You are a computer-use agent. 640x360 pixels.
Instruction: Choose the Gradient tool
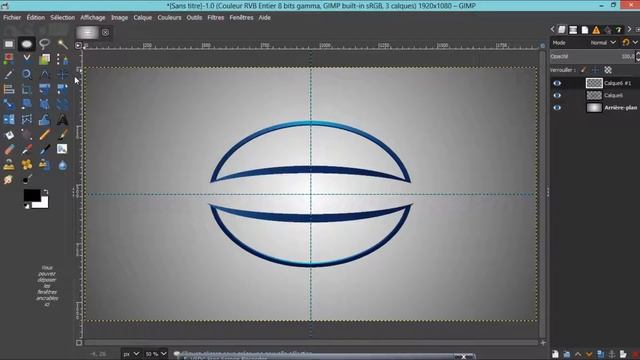pyautogui.click(x=27, y=135)
